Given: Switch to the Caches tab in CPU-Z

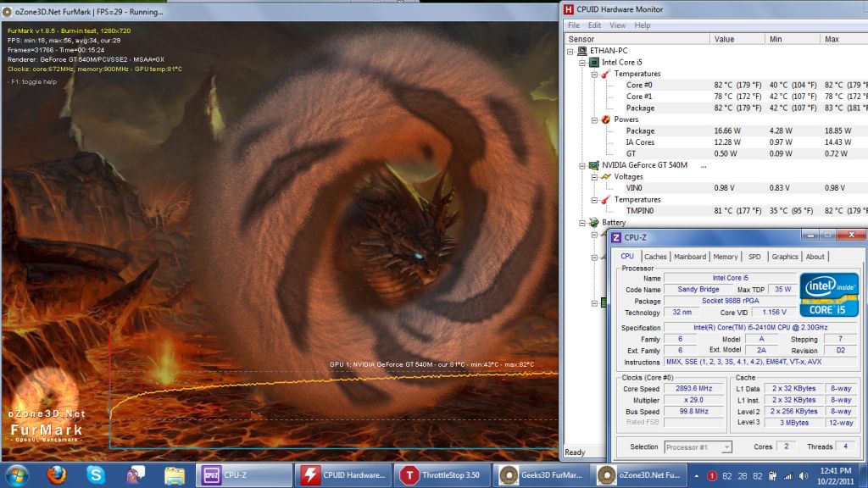Looking at the screenshot, I should tap(655, 257).
